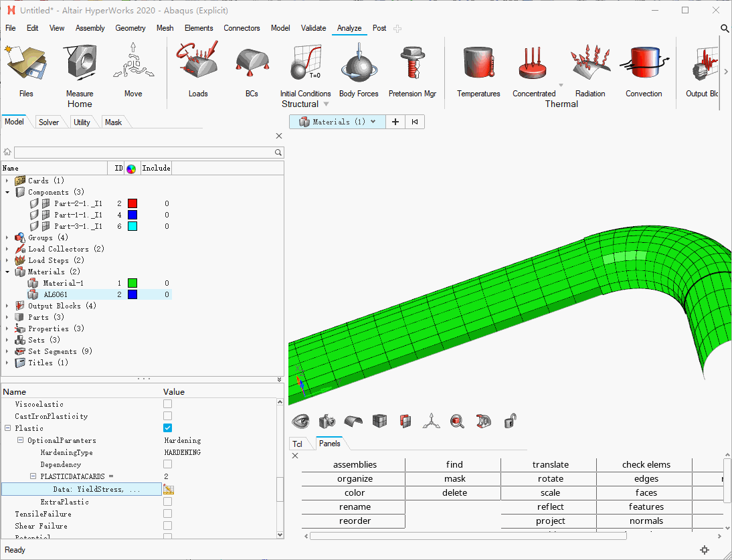Open the Body Forces tool
732x560 pixels.
coord(359,63)
